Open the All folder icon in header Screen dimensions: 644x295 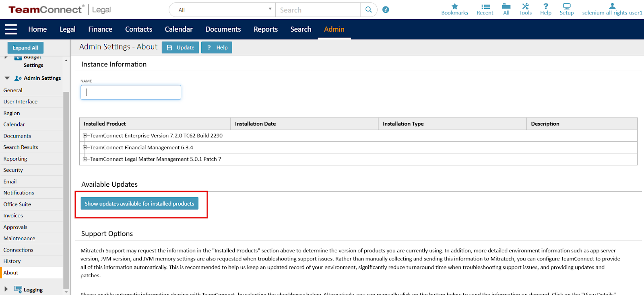(x=506, y=6)
